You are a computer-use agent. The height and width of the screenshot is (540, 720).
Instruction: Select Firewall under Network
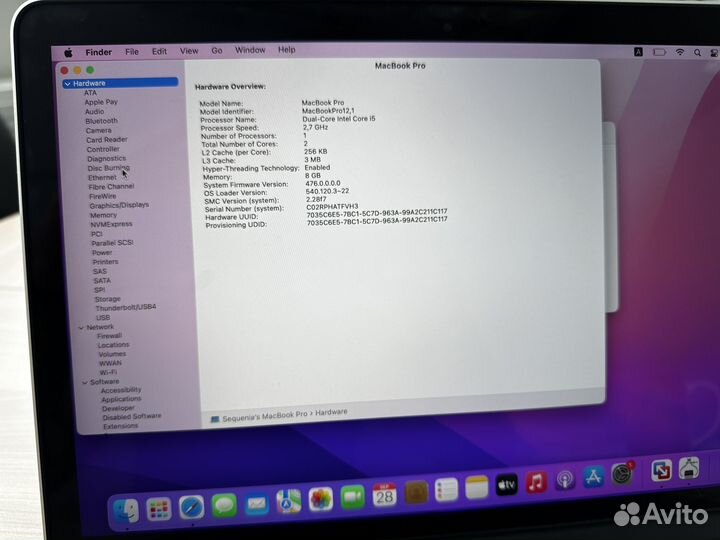(x=109, y=336)
